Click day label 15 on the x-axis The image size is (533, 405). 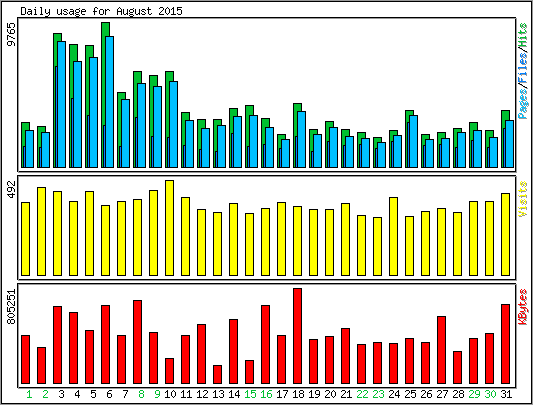coord(250,394)
